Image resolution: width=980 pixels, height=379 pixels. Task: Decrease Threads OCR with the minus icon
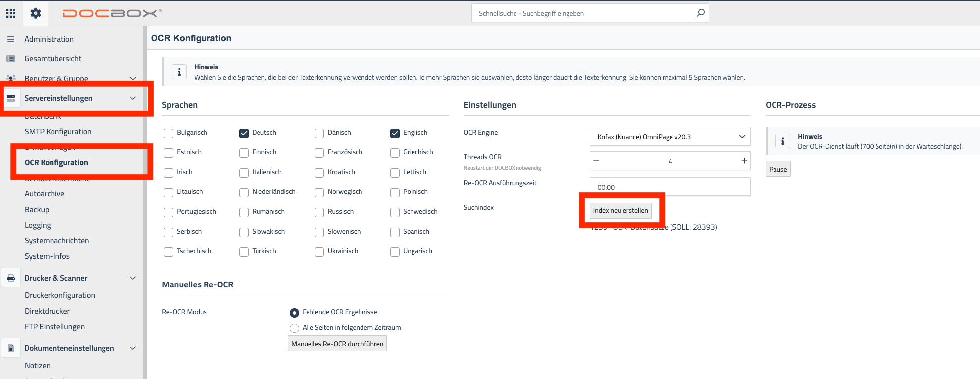click(x=596, y=161)
